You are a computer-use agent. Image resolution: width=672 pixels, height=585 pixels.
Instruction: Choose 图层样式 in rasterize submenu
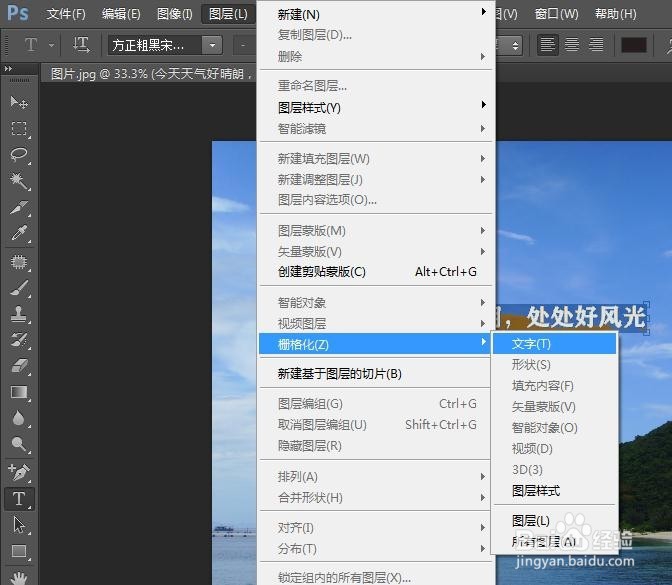tap(555, 491)
